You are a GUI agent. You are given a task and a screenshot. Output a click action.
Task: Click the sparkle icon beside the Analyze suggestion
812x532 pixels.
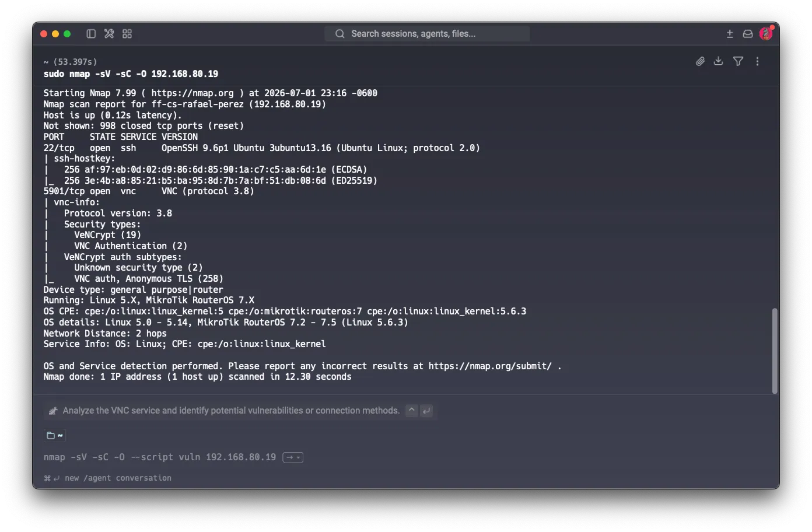(x=53, y=411)
